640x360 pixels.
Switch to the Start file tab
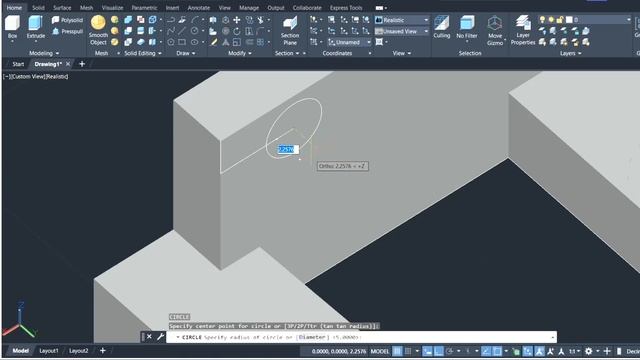pos(18,64)
